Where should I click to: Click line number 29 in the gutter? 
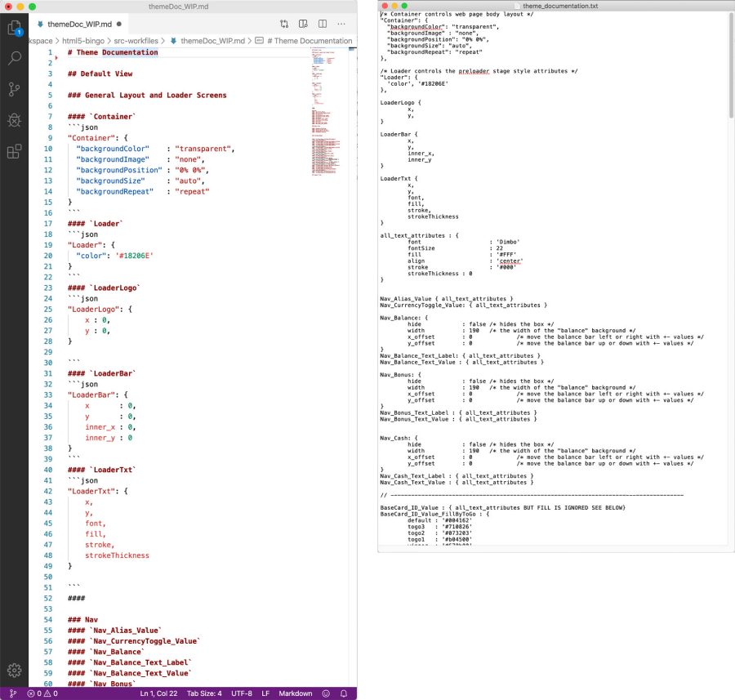point(48,352)
